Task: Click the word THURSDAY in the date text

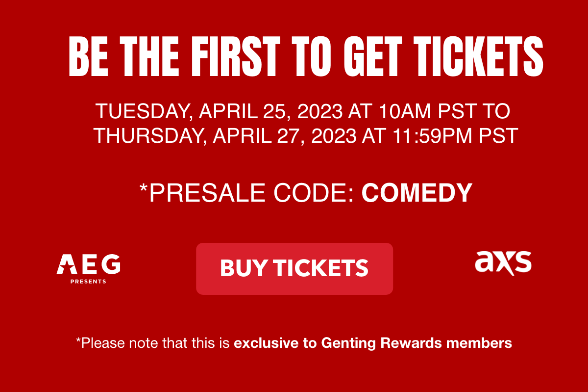Action: click(x=148, y=136)
